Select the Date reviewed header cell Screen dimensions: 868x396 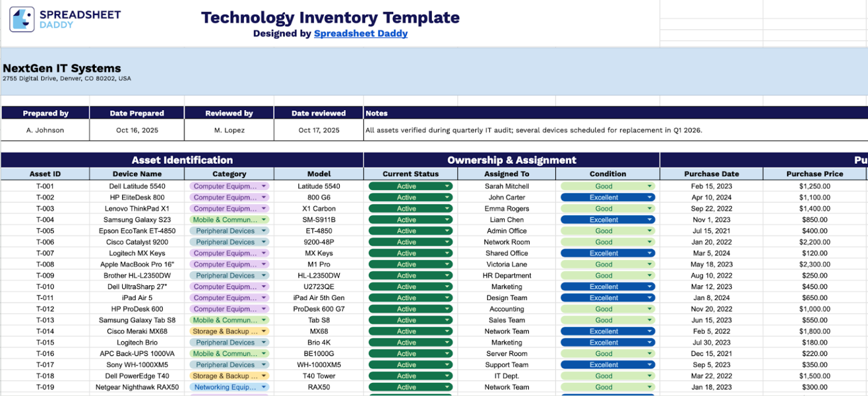pos(319,113)
